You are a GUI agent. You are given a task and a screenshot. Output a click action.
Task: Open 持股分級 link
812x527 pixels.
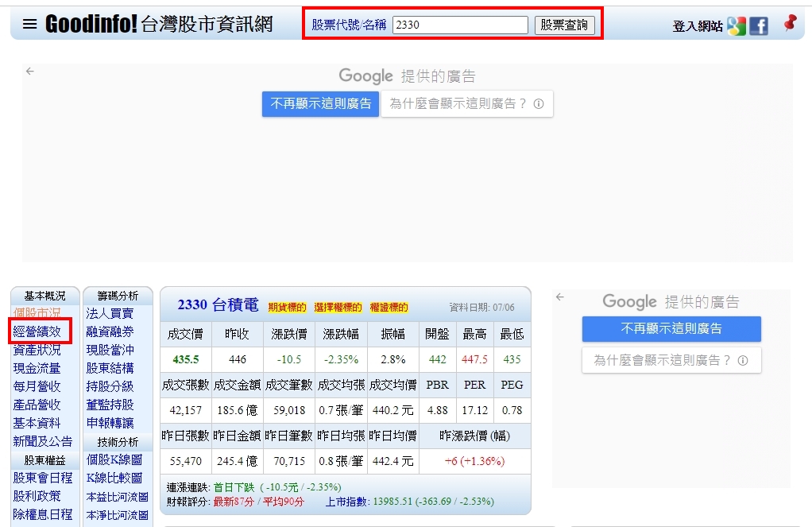click(x=110, y=386)
